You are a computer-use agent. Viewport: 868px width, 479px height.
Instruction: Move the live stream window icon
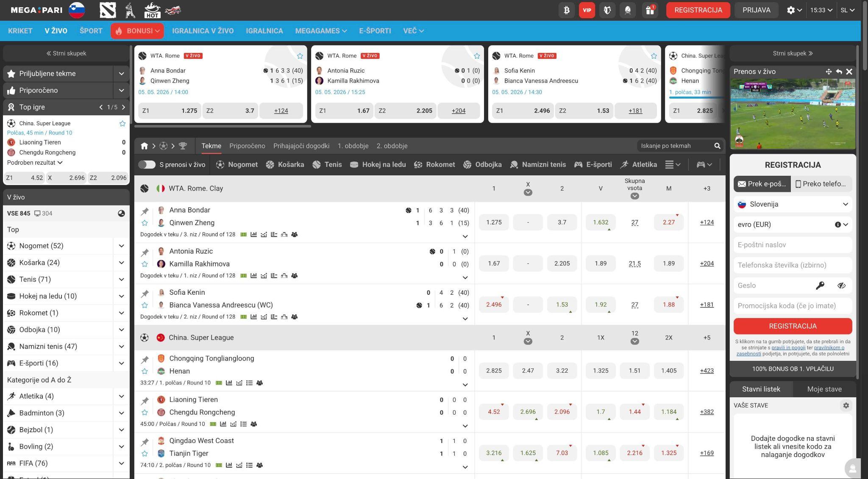point(829,72)
